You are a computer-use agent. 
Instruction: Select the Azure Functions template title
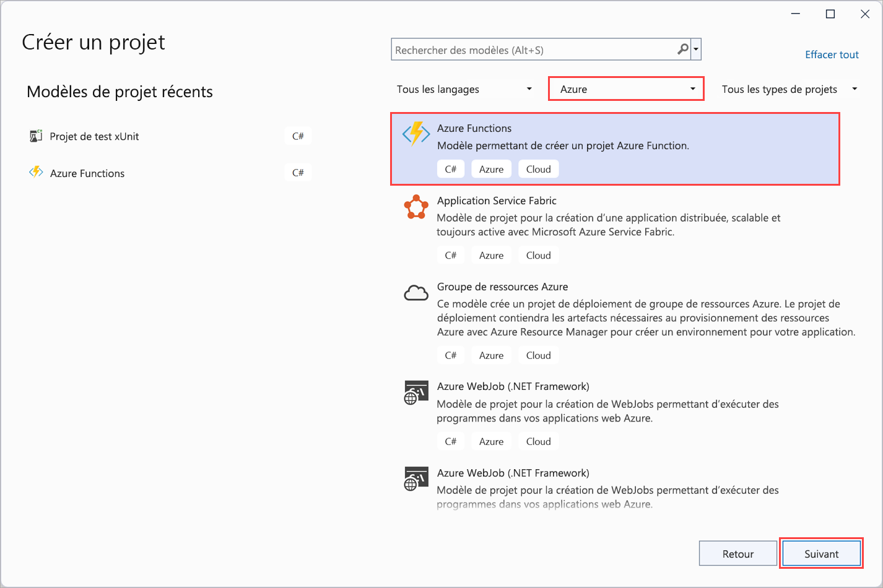tap(474, 128)
